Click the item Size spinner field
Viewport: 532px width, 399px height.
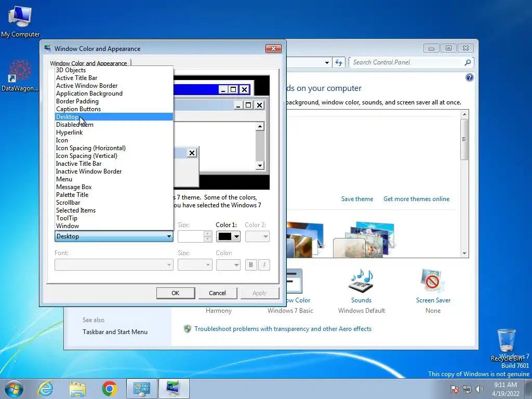[195, 236]
